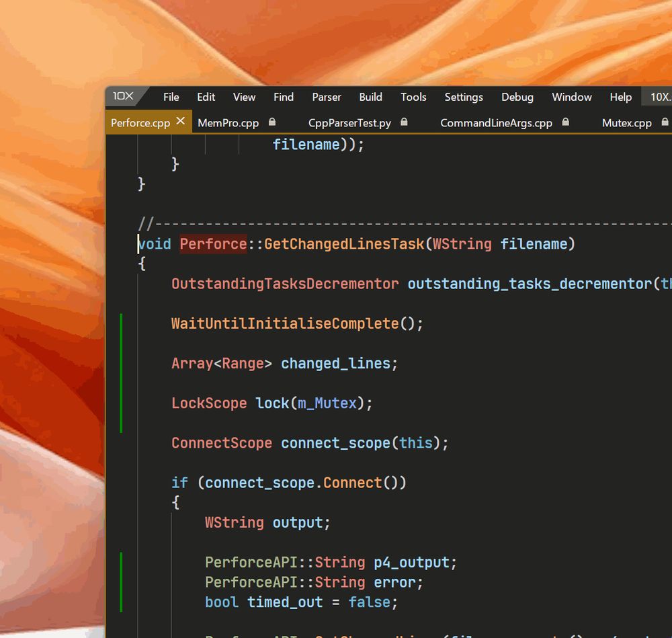Switch to the CommandLineArgs.cpp tab
This screenshot has height=638, width=672.
497,122
